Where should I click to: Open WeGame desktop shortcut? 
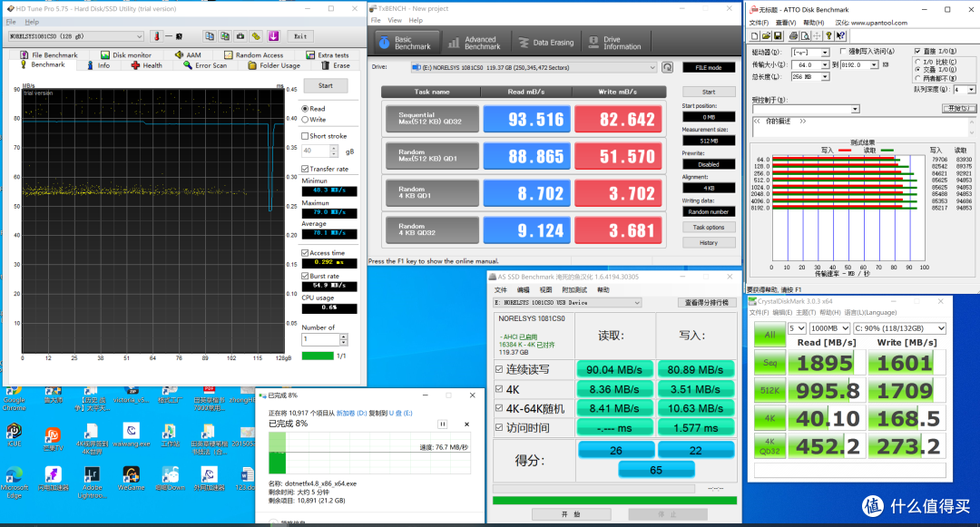[x=131, y=479]
